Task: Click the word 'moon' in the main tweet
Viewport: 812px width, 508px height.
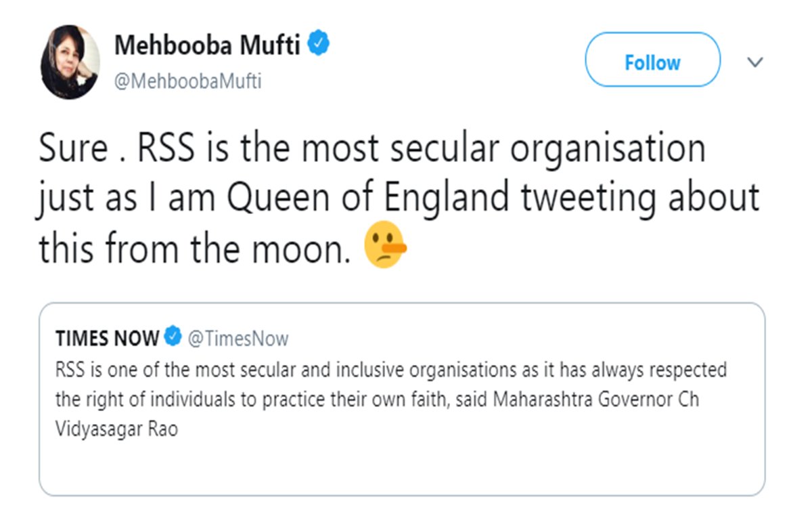Action: [304, 248]
